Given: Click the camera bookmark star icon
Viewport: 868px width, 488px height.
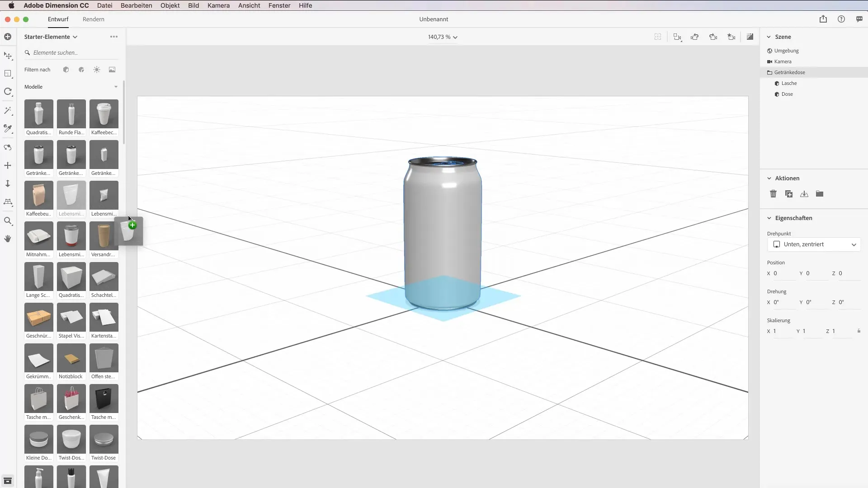Looking at the screenshot, I should [731, 37].
